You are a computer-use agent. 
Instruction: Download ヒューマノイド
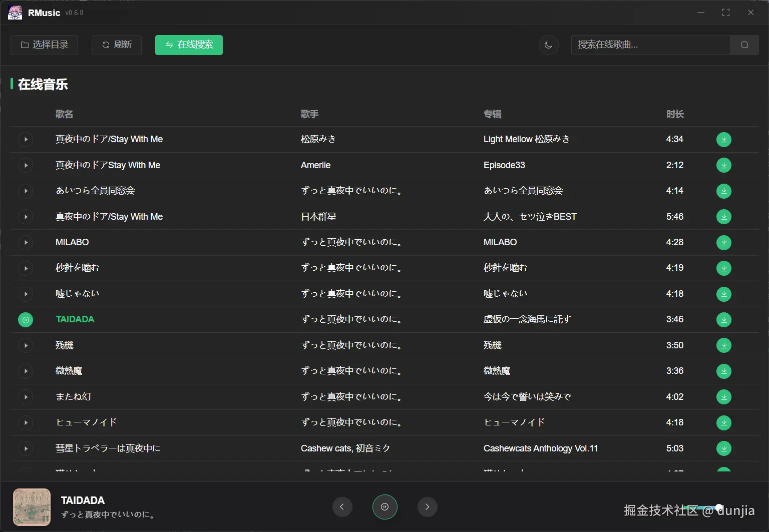[x=723, y=422]
